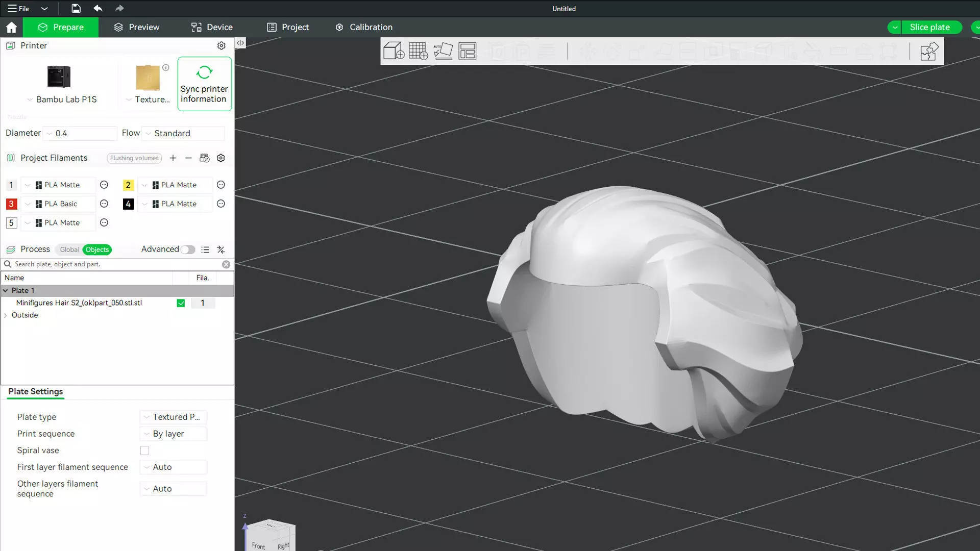Toggle the Advanced settings switch
This screenshot has height=551, width=980.
187,249
